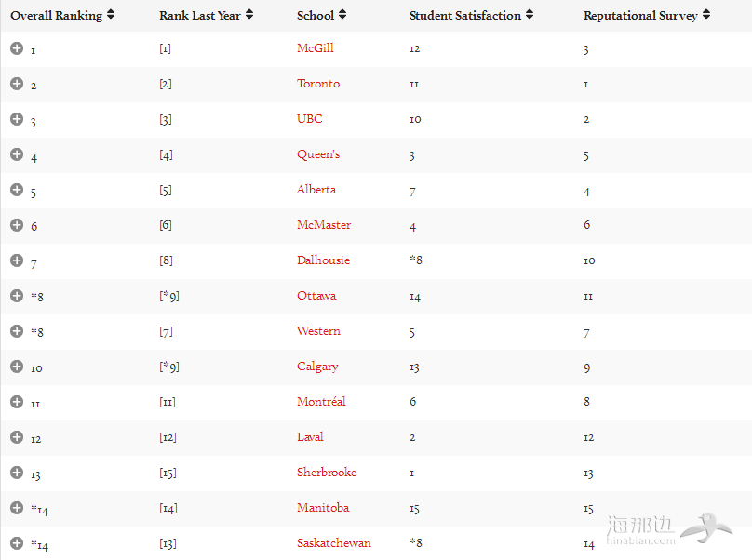Sort table using School column arrows
Screen dimensions: 752x560
point(342,15)
